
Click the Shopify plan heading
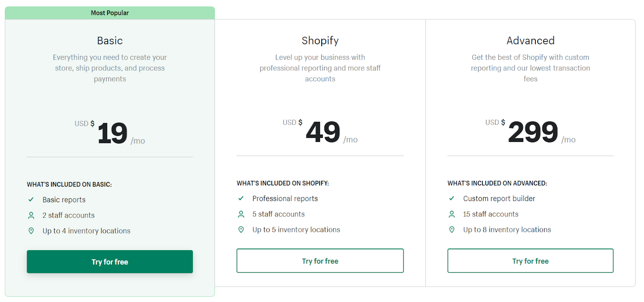tap(320, 41)
